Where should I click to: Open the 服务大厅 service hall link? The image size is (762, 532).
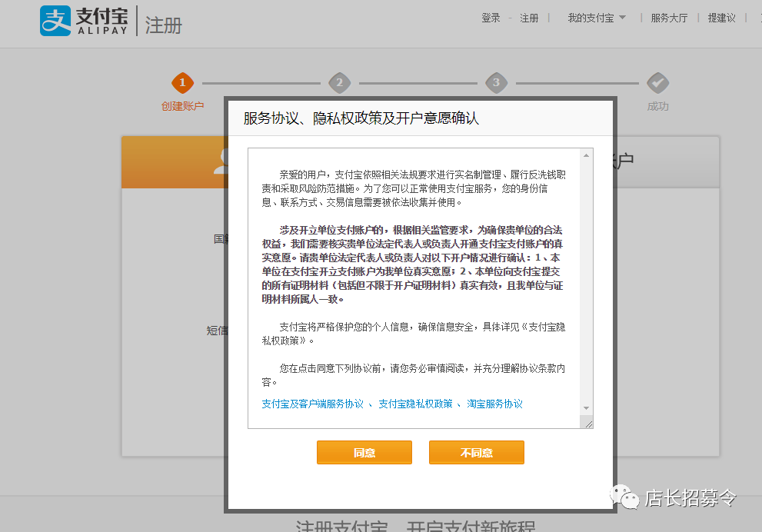(669, 18)
